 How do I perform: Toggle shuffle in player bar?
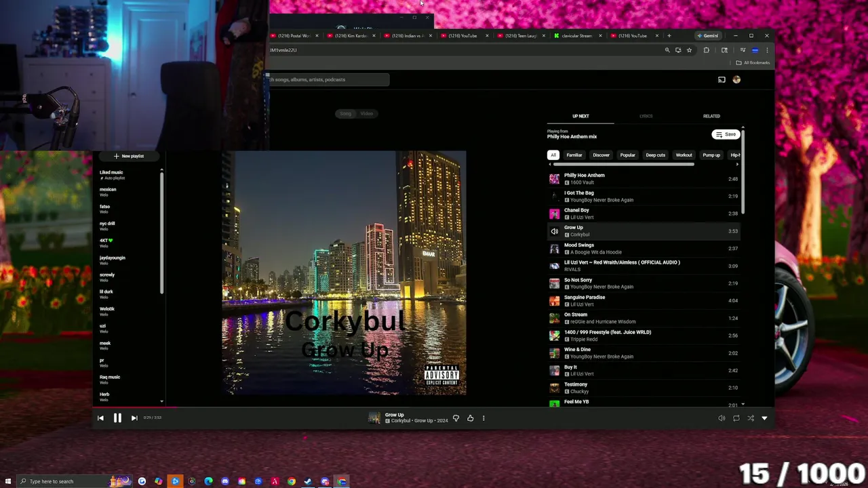750,418
